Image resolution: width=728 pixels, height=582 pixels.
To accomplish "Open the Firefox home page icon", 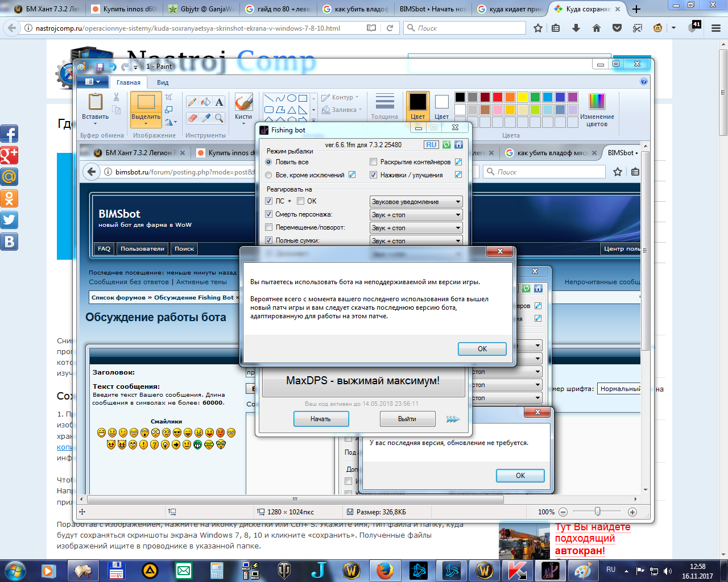I will pos(597,28).
